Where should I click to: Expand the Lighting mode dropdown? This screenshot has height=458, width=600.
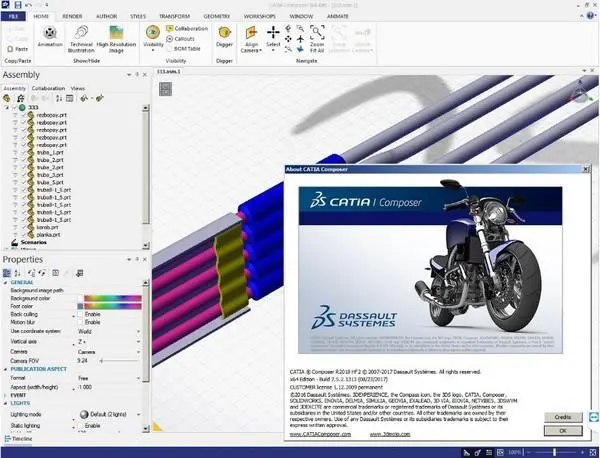coord(109,414)
